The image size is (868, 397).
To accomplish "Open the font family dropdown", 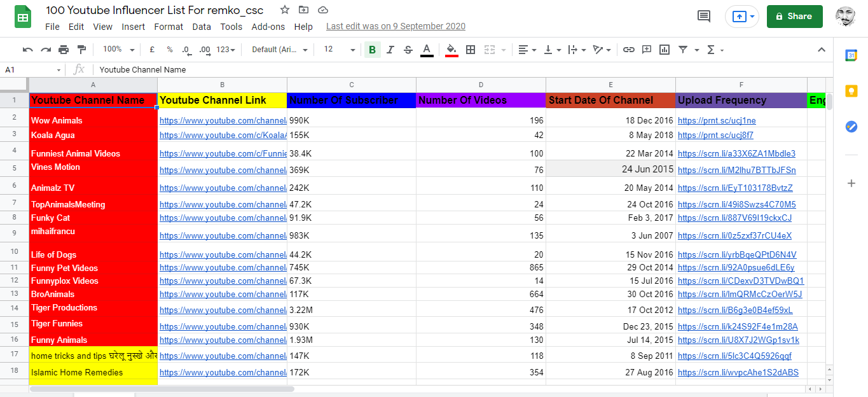I will pos(280,50).
